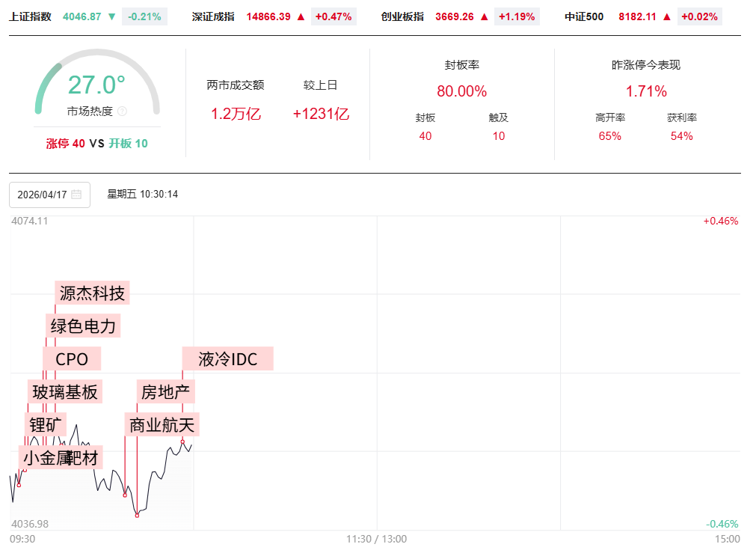
Task: Click the 昨涨停今表现 1.71% figure
Action: (x=646, y=92)
